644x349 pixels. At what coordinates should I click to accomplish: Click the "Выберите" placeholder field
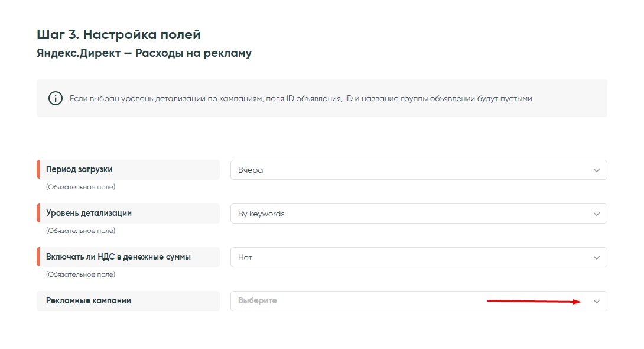tap(258, 301)
